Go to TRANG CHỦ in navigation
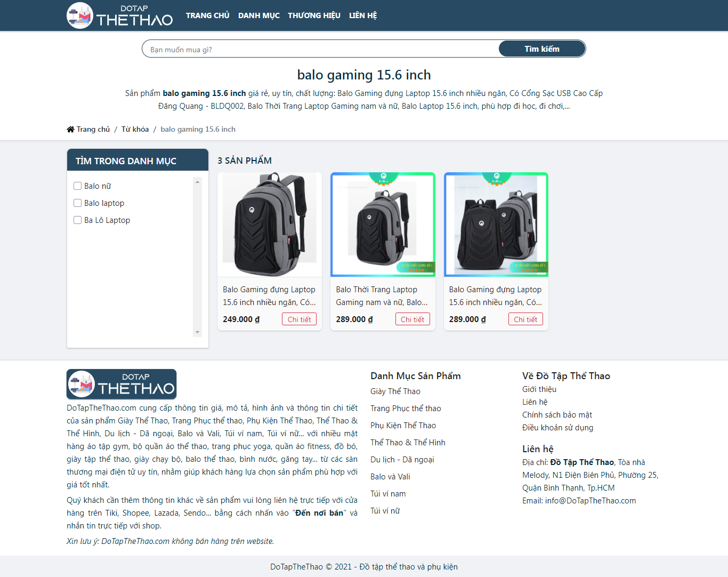 [x=207, y=15]
